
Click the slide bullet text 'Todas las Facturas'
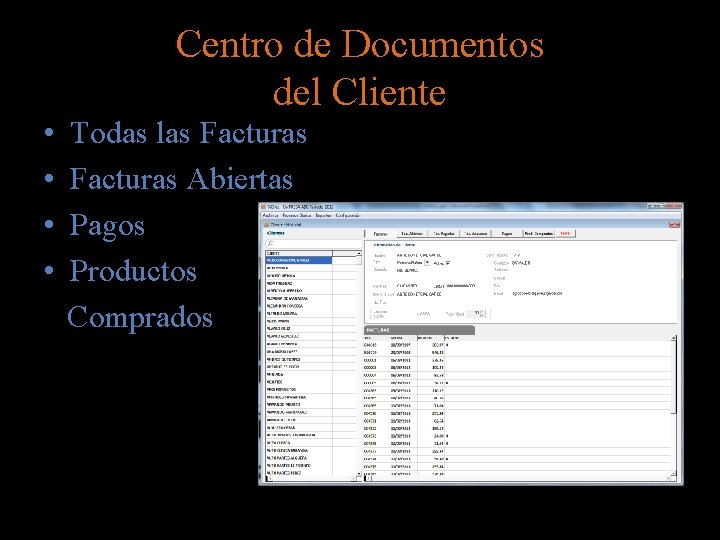(x=188, y=133)
